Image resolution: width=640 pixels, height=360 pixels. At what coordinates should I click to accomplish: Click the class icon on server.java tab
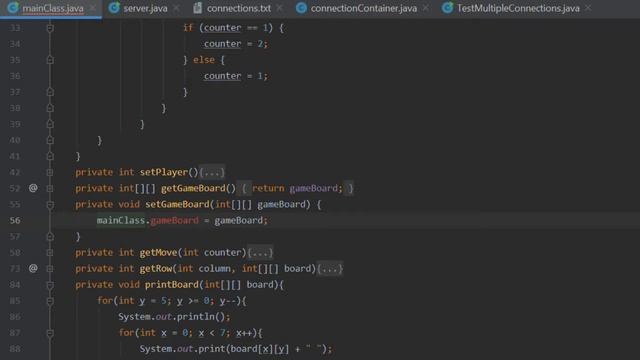pos(114,7)
